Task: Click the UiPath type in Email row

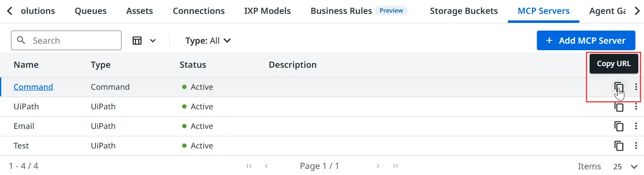Action: pos(103,126)
